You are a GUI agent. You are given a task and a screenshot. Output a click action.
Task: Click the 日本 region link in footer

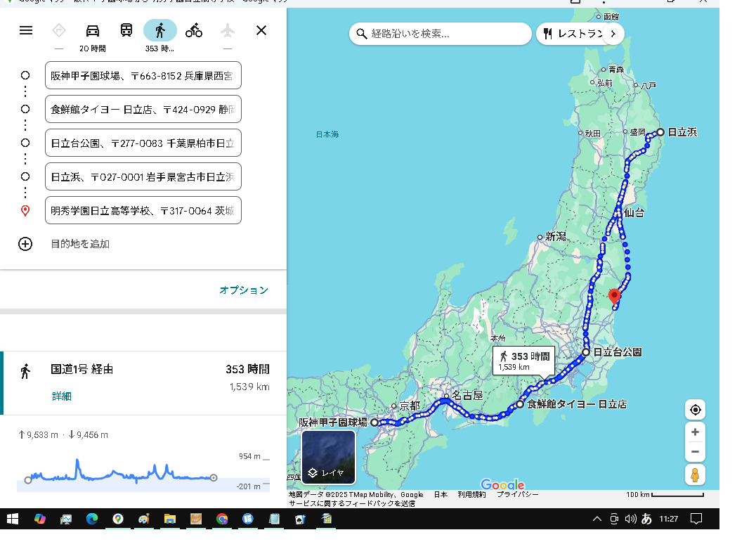[441, 494]
